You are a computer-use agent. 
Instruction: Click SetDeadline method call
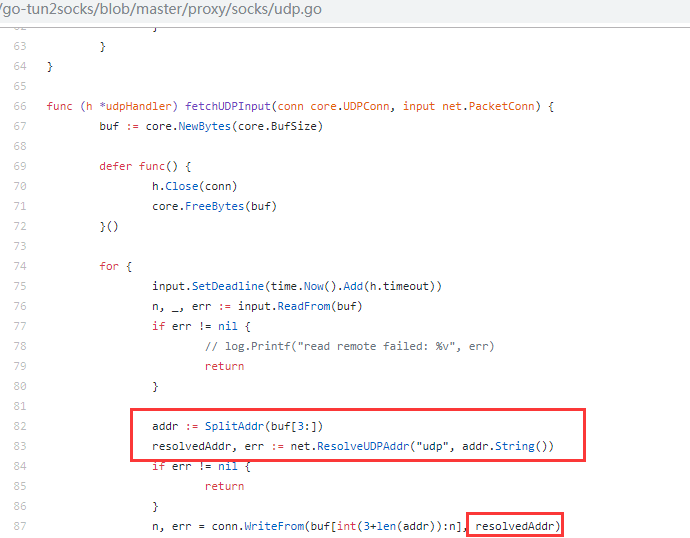[228, 286]
